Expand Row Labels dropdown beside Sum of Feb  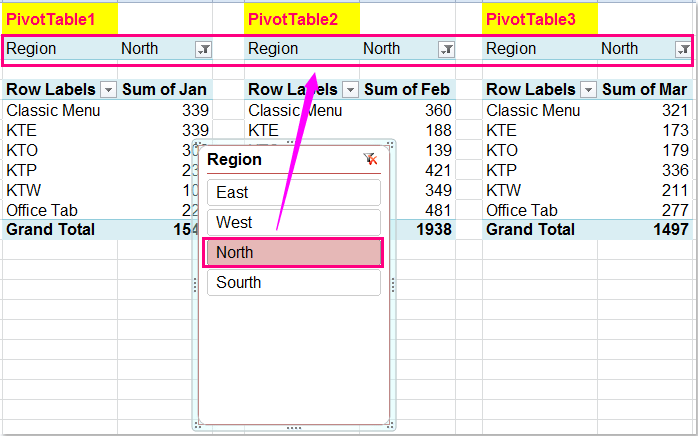point(350,90)
